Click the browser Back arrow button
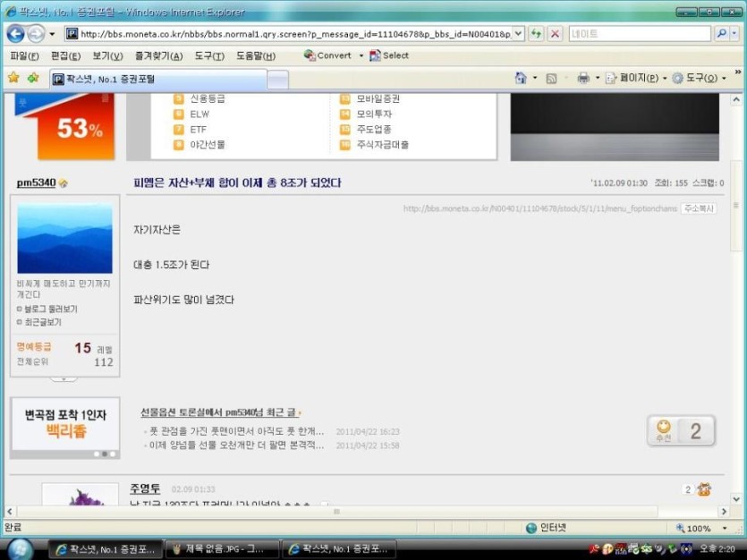The image size is (747, 560). pyautogui.click(x=15, y=34)
